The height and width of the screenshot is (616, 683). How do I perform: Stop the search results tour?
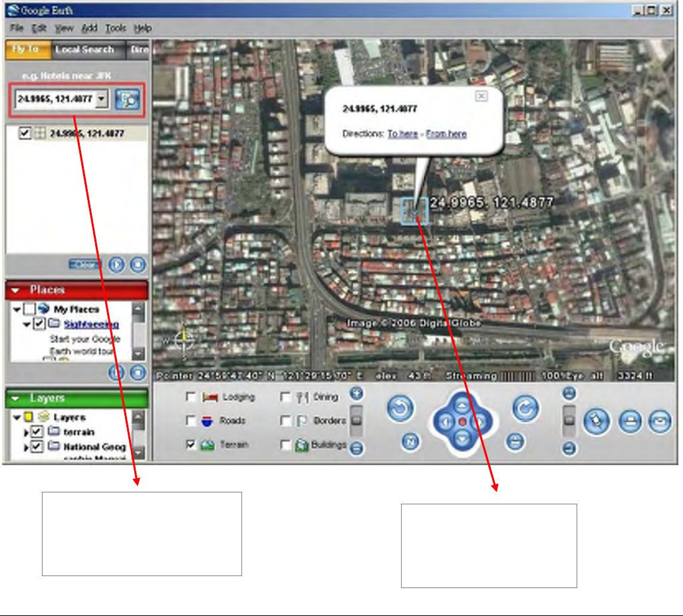click(138, 264)
